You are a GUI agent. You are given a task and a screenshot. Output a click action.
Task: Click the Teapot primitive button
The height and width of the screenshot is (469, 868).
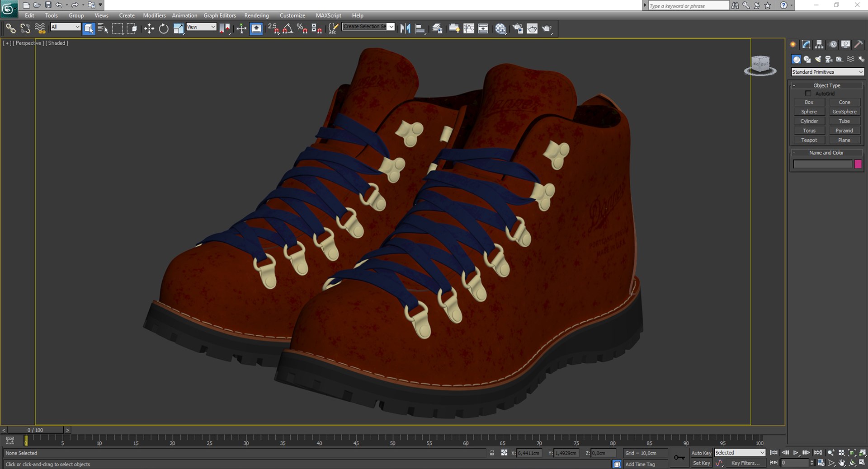(809, 140)
